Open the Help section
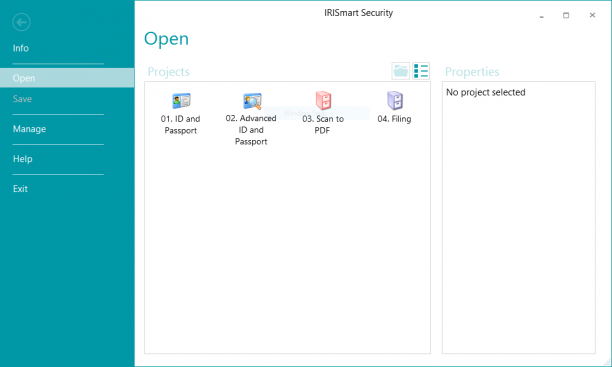This screenshot has height=367, width=612. click(23, 159)
